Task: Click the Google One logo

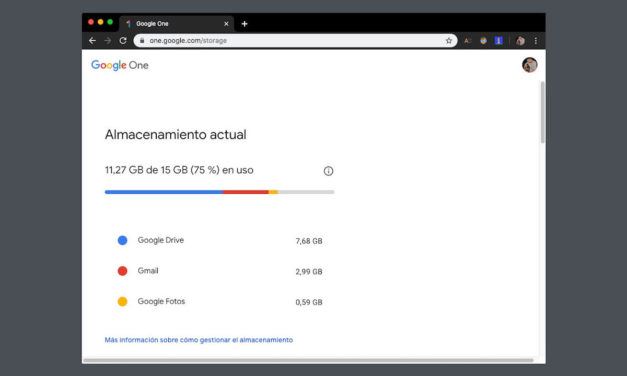Action: (x=120, y=65)
